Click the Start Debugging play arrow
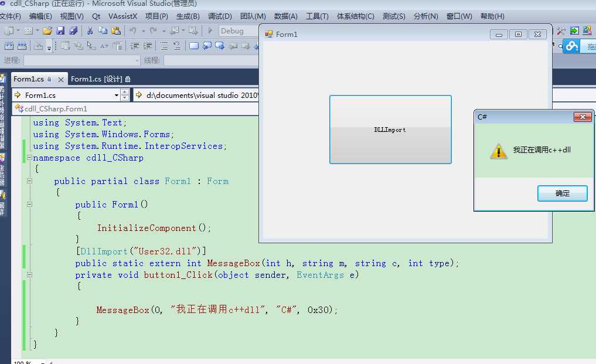The width and height of the screenshot is (596, 364). pos(210,31)
